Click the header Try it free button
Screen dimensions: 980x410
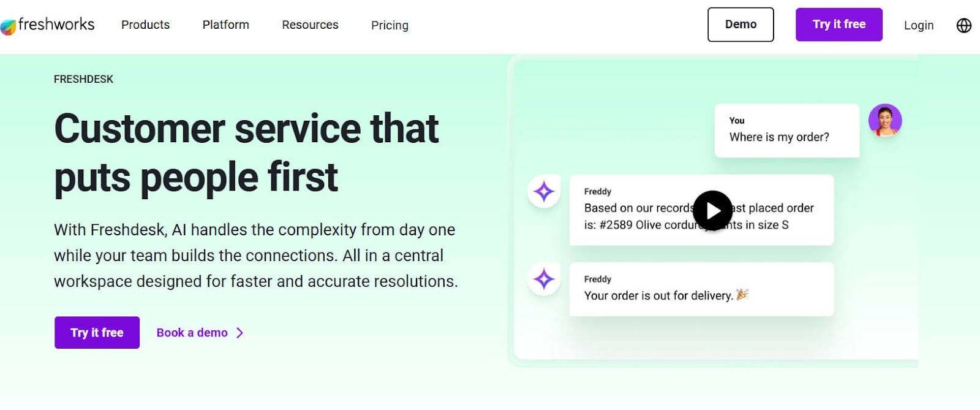839,25
